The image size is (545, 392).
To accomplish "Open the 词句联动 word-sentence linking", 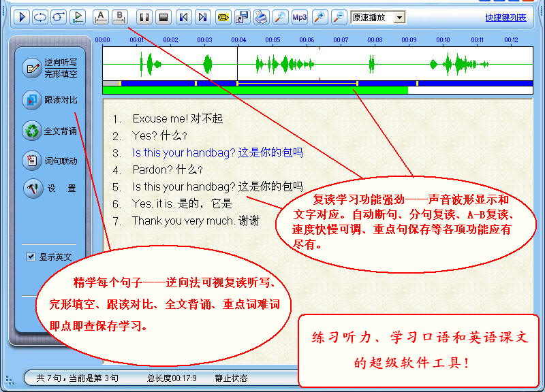I will pyautogui.click(x=52, y=161).
